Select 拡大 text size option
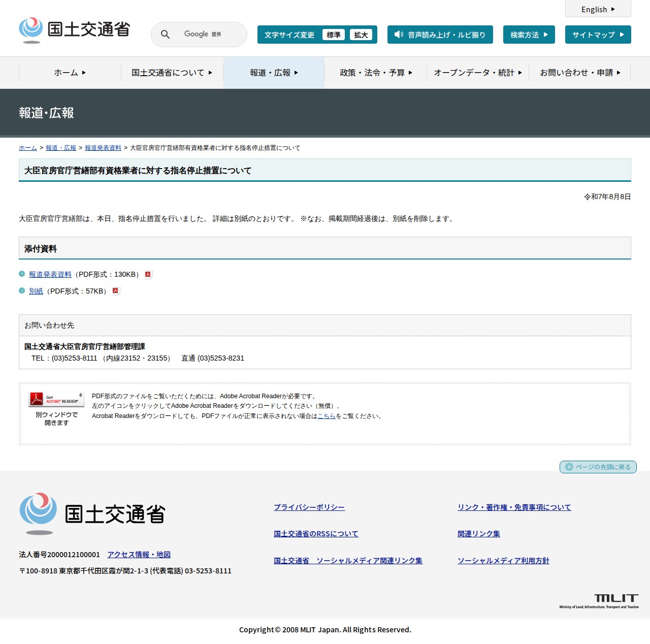Screen dimensions: 650x644 pos(361,35)
